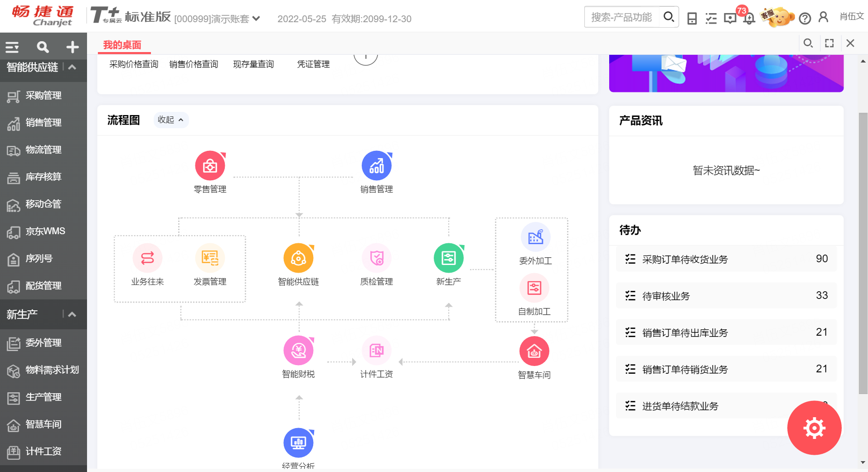This screenshot has height=472, width=868.
Task: Click the red gear settings button
Action: [814, 428]
